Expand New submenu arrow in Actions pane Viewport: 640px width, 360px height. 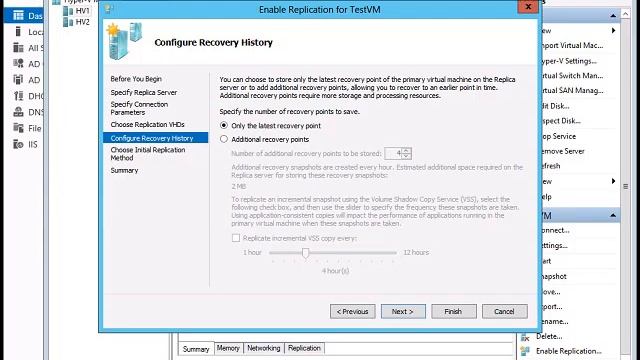click(x=613, y=31)
